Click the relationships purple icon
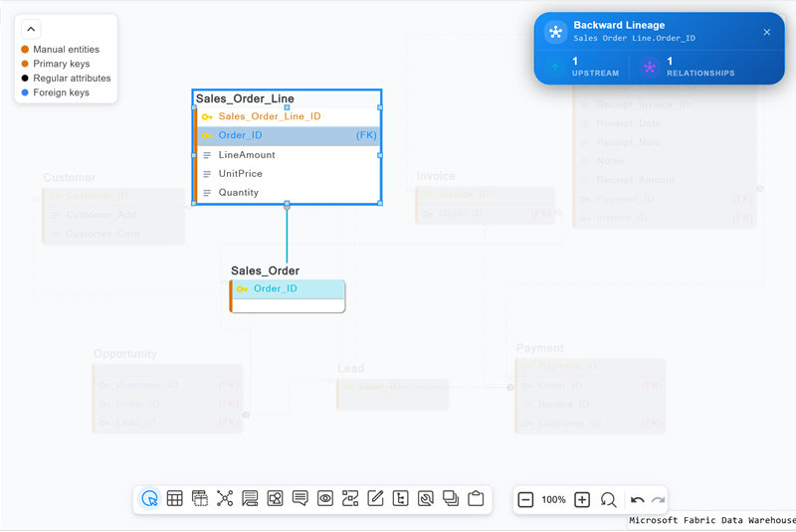Viewport: 796px width, 532px height. [650, 67]
